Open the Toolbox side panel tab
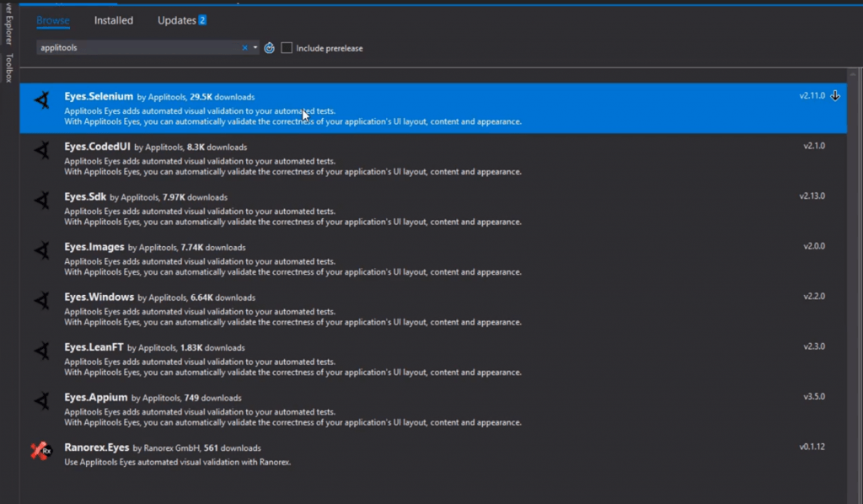863x504 pixels. coord(8,68)
